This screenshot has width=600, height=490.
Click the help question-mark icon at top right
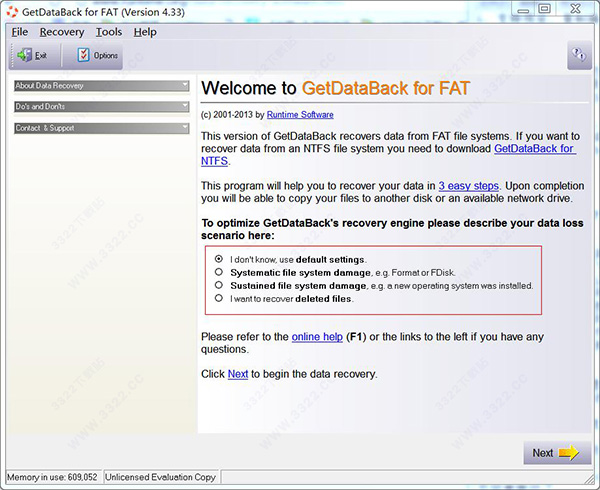[x=579, y=55]
